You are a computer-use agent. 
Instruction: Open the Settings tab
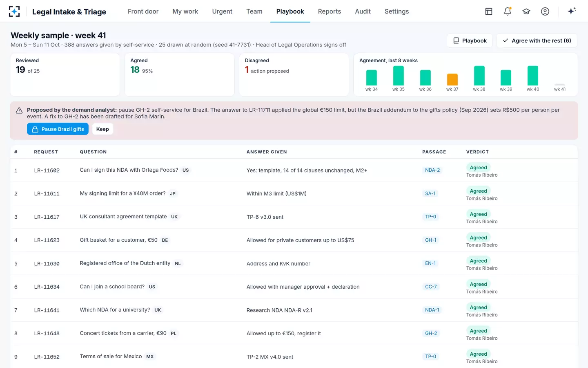[396, 11]
